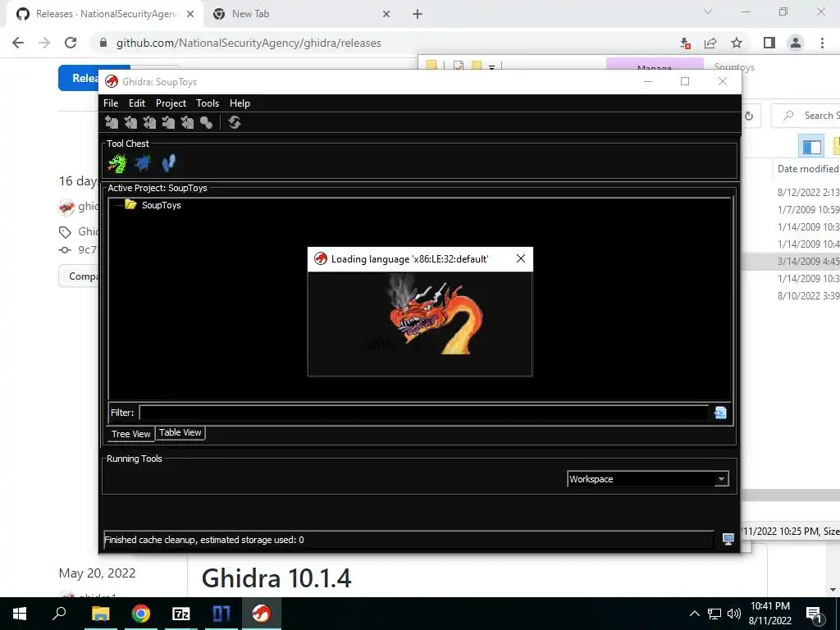Close the Loading language dialog

pyautogui.click(x=520, y=258)
